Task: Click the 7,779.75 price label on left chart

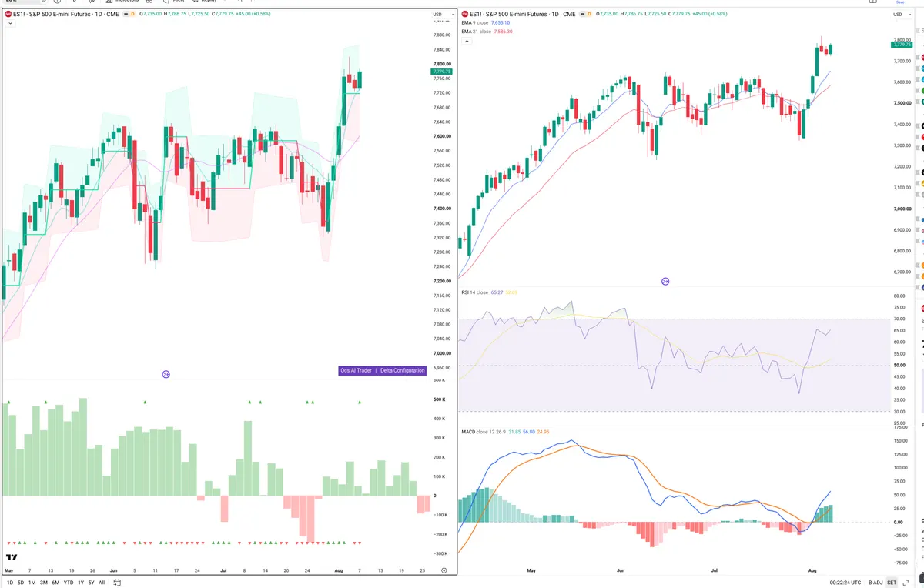Action: pyautogui.click(x=442, y=72)
